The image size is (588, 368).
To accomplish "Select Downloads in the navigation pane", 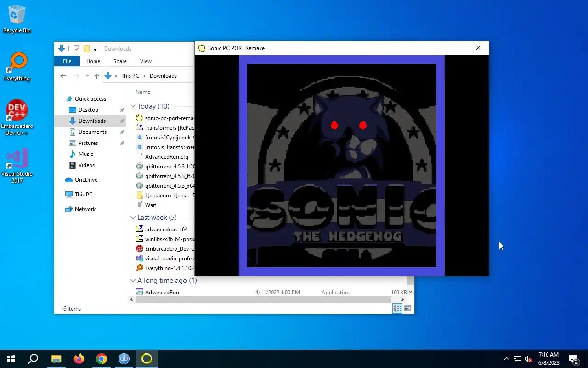I will click(x=92, y=121).
